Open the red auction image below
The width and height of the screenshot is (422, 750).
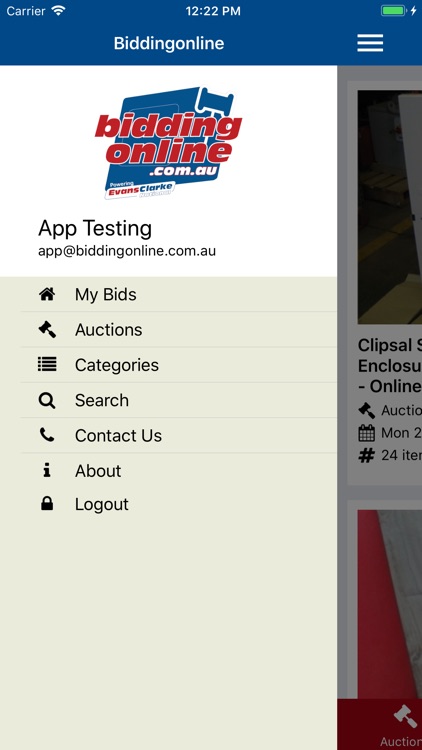tap(390, 604)
